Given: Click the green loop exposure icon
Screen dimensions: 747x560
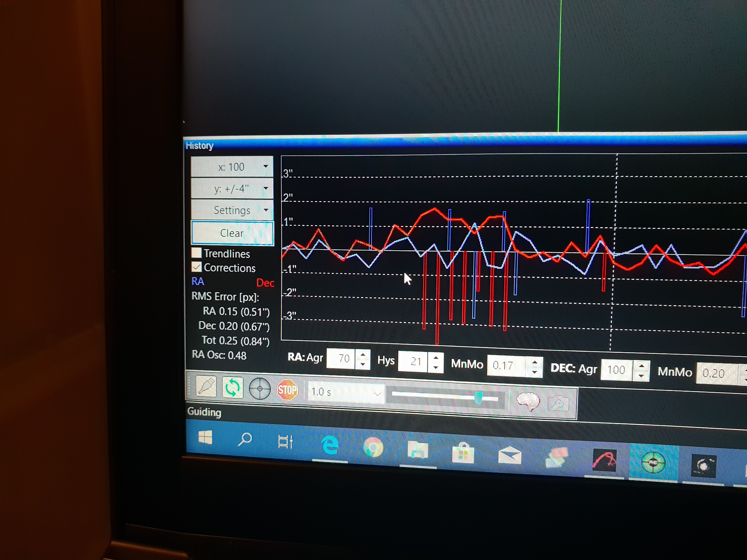Looking at the screenshot, I should (233, 388).
